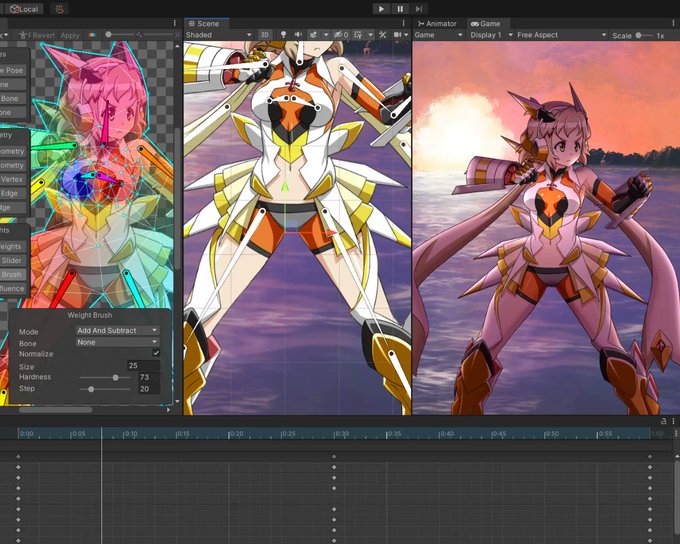
Task: Open the Shaded draw mode dropdown
Action: (x=219, y=35)
